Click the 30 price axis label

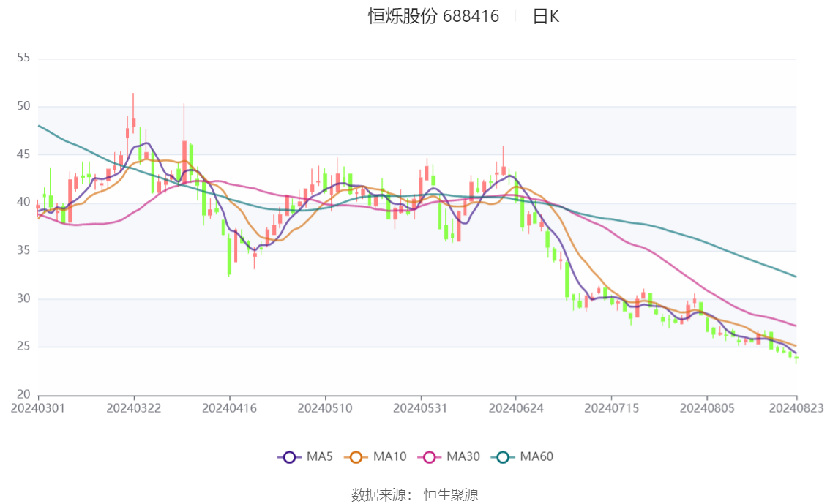pyautogui.click(x=23, y=298)
